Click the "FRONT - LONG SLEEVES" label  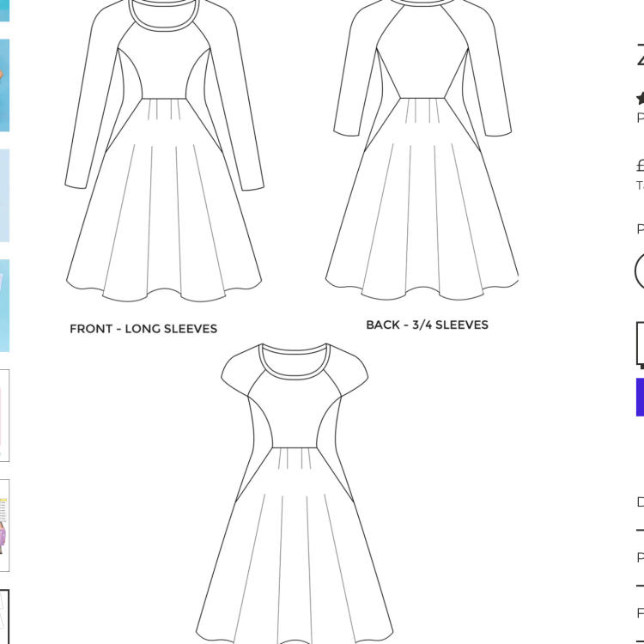click(x=143, y=329)
